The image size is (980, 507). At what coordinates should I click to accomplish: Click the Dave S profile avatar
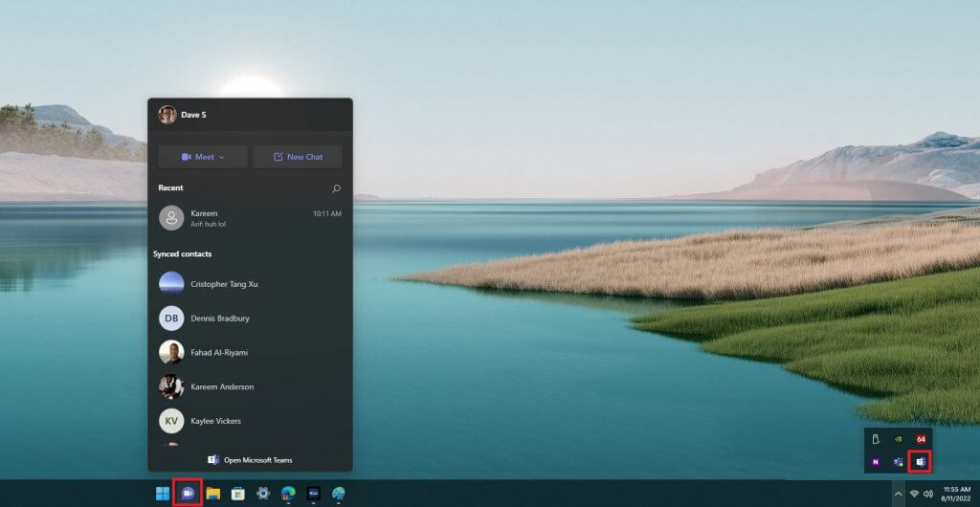[x=167, y=114]
